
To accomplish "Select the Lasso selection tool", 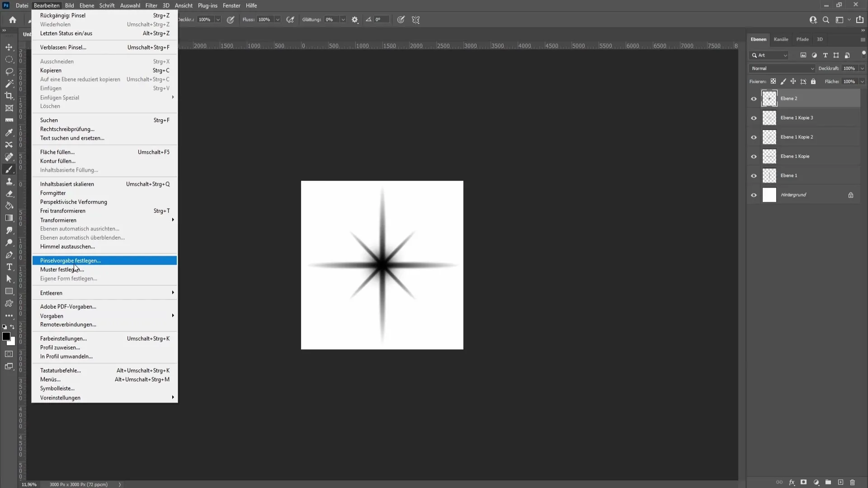I will [9, 71].
